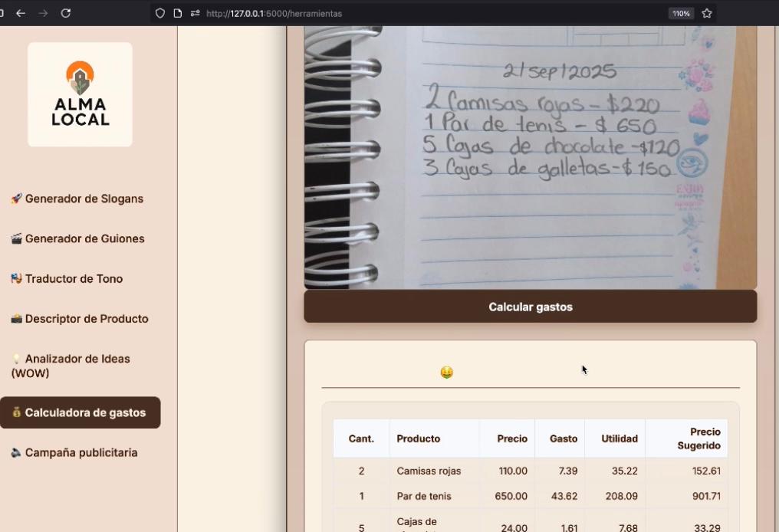Open Analizador de Ideas (WOW)
Screen dimensions: 779x532
pyautogui.click(x=71, y=366)
